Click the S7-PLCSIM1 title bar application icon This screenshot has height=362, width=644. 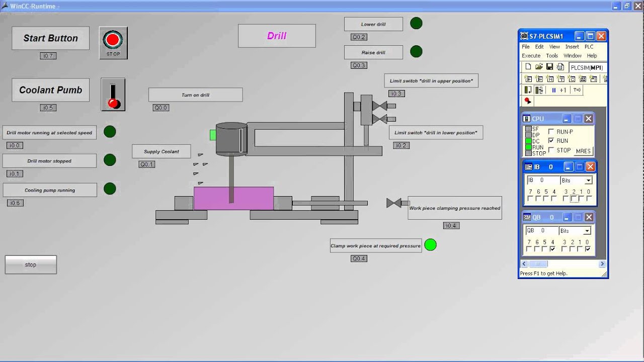coord(524,36)
